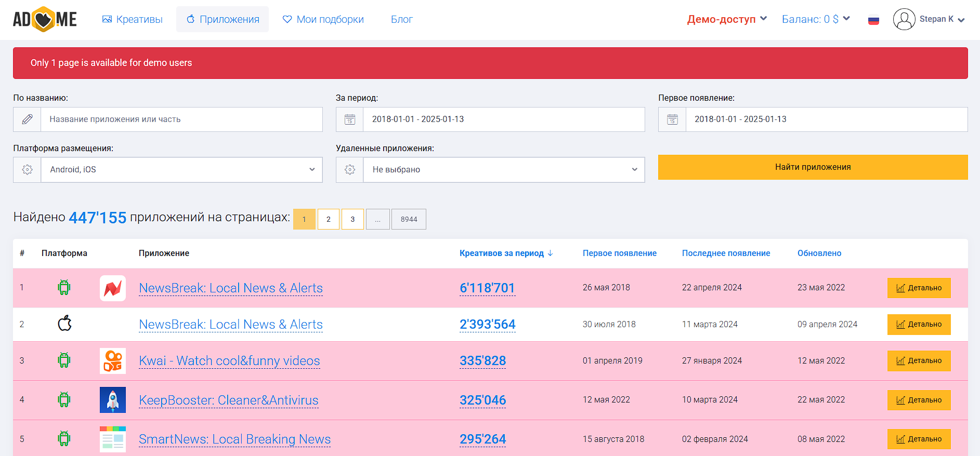980x456 pixels.
Task: Expand the Не выбрано deleted apps dropdown
Action: 504,170
